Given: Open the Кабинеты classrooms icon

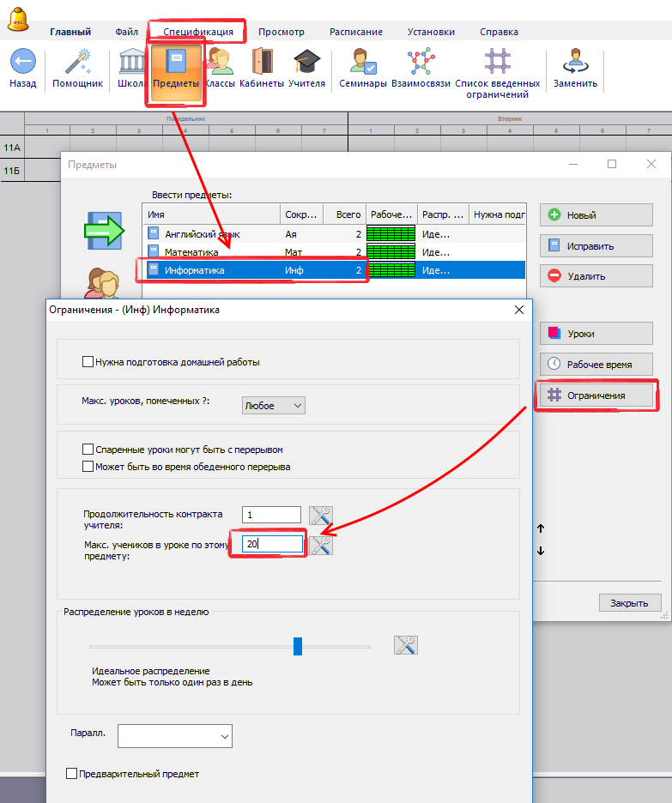Looking at the screenshot, I should coord(262,63).
